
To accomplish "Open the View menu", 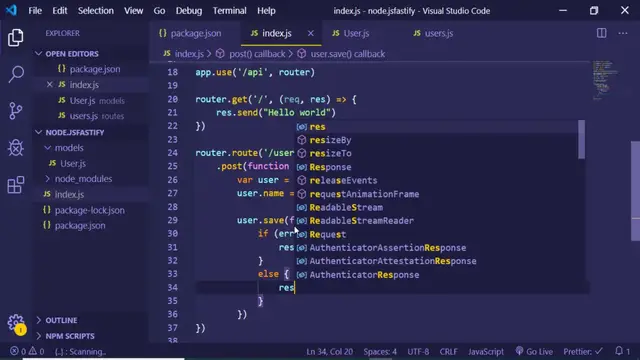I will (133, 11).
